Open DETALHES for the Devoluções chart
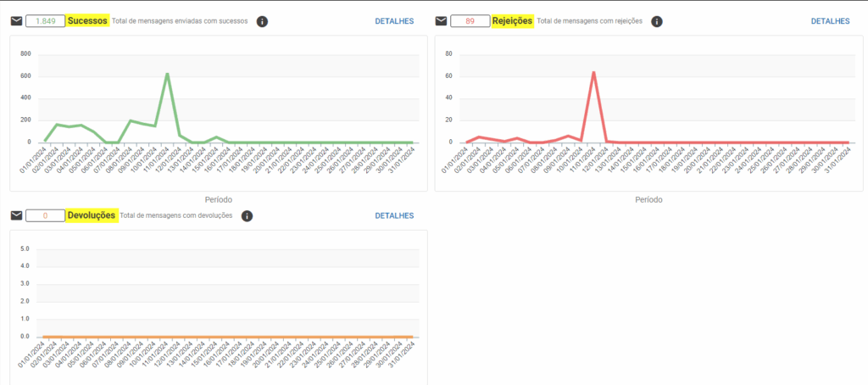Screen dimensions: 868x385 (394, 216)
